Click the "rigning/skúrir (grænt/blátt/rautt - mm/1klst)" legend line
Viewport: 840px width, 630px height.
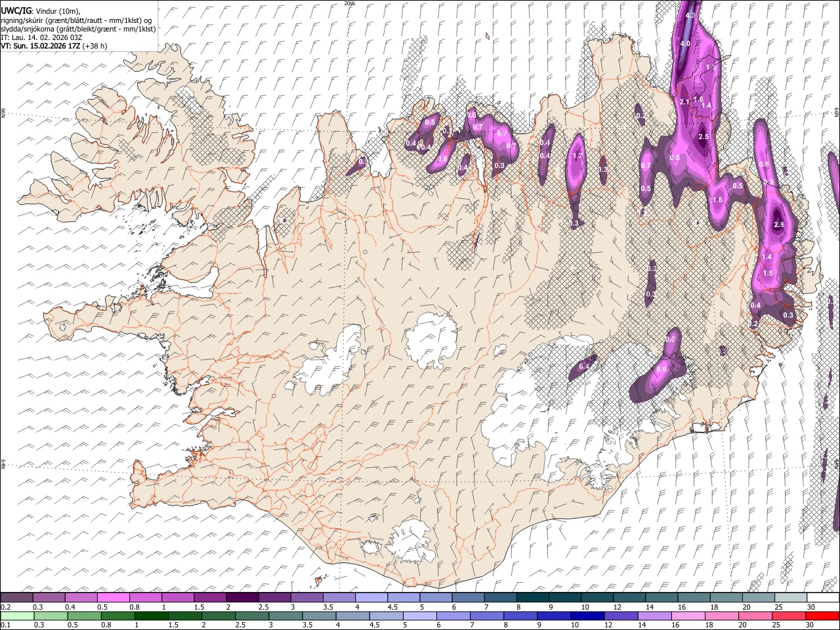point(77,20)
